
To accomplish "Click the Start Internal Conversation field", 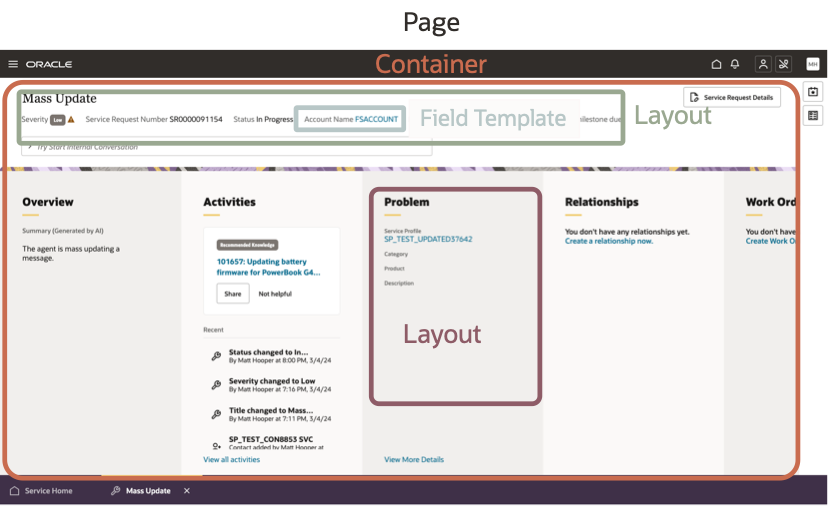I will tap(227, 148).
